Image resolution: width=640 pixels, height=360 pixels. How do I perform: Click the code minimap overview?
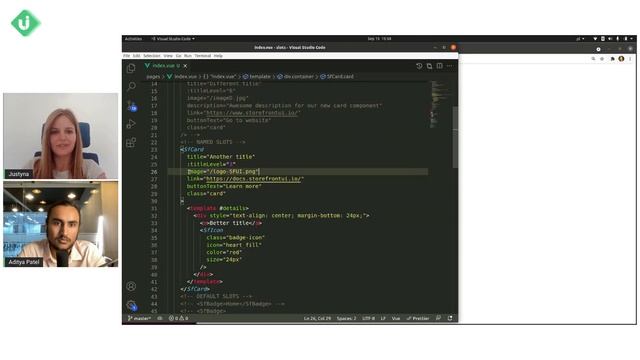click(x=440, y=105)
